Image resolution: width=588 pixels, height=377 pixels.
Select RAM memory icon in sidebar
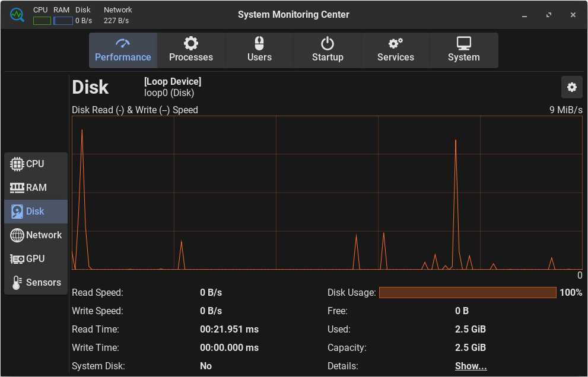click(x=17, y=187)
